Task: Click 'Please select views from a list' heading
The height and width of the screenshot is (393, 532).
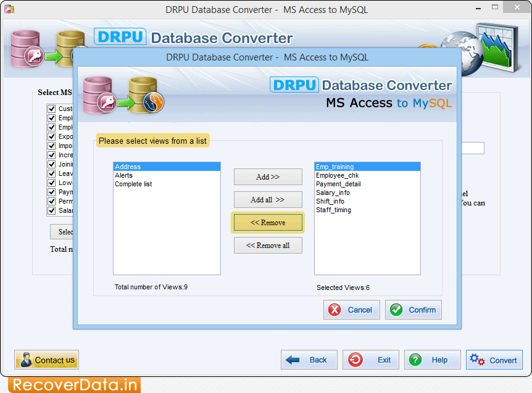Action: [x=152, y=141]
